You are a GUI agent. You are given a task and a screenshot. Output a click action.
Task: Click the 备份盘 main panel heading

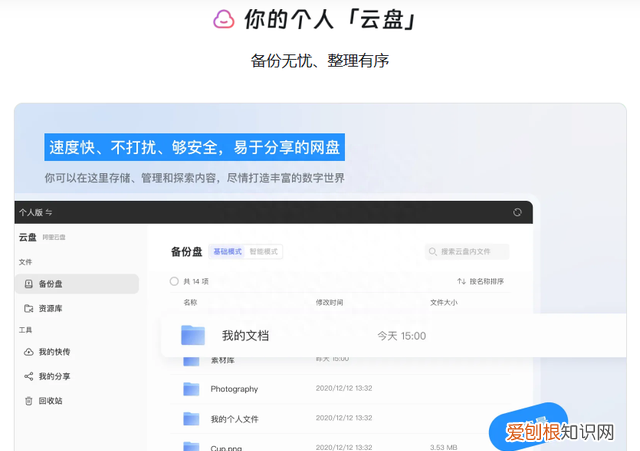pos(187,251)
